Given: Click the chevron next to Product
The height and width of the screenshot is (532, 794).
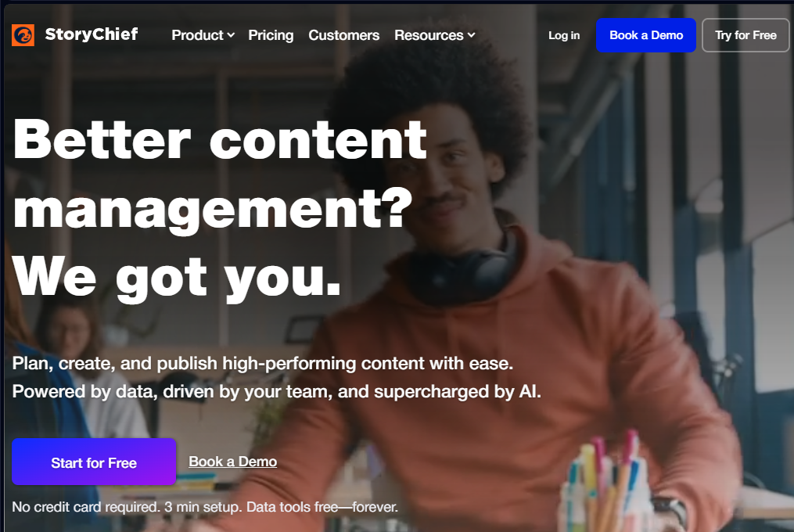Looking at the screenshot, I should 231,35.
